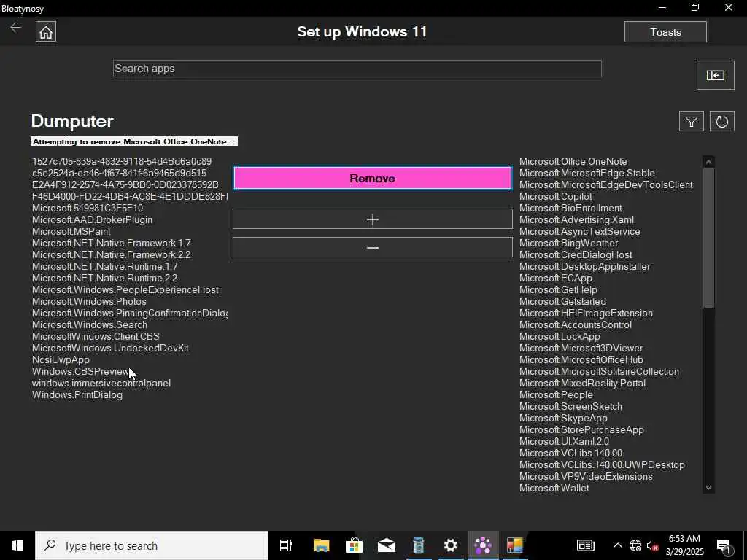
Task: Click the plus add button
Action: (x=373, y=219)
